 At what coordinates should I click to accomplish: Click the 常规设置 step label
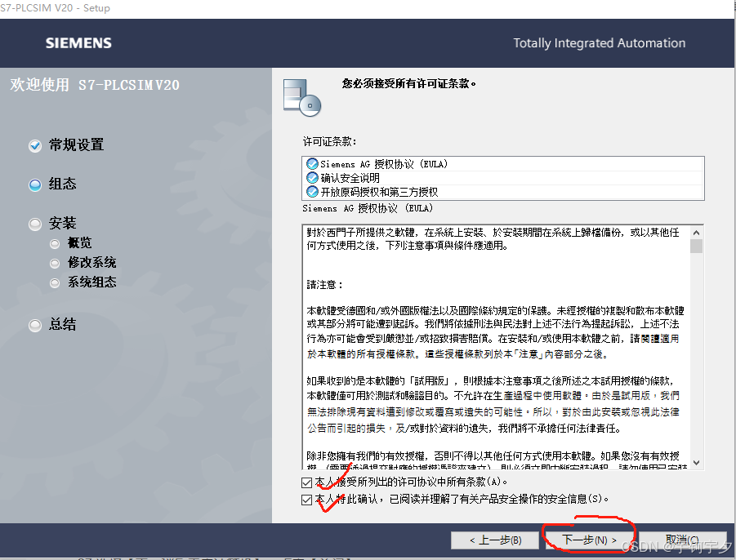(77, 145)
